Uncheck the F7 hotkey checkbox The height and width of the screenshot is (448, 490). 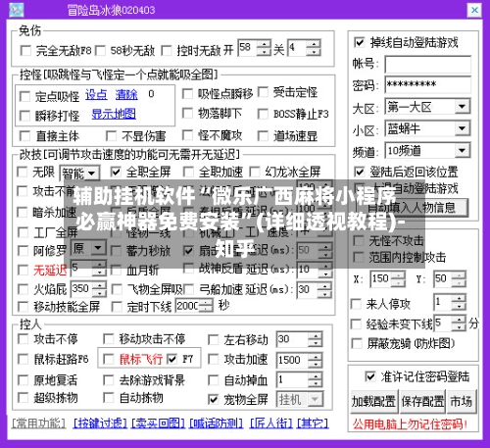coord(171,360)
